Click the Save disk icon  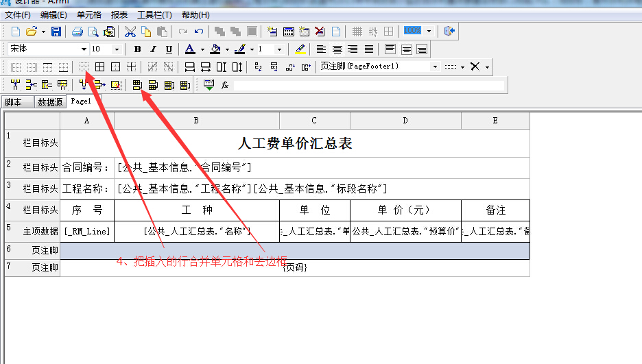click(56, 32)
